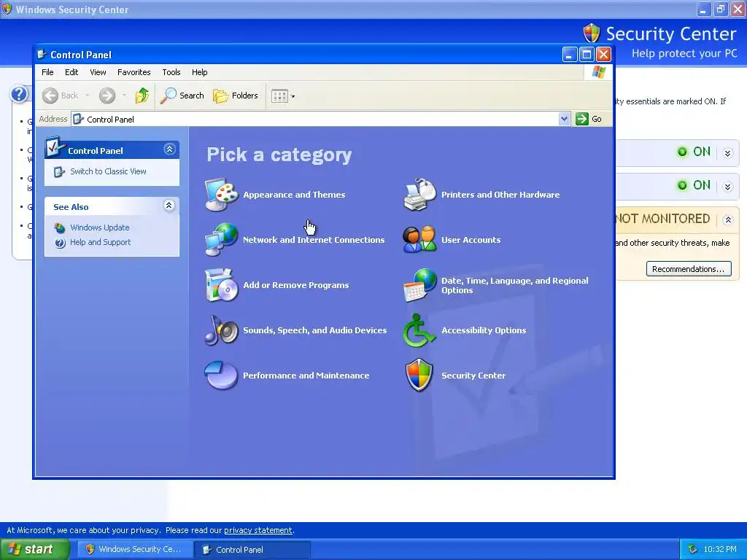Click the Security Center help question icon
Image resolution: width=747 pixels, height=560 pixels.
(x=19, y=94)
